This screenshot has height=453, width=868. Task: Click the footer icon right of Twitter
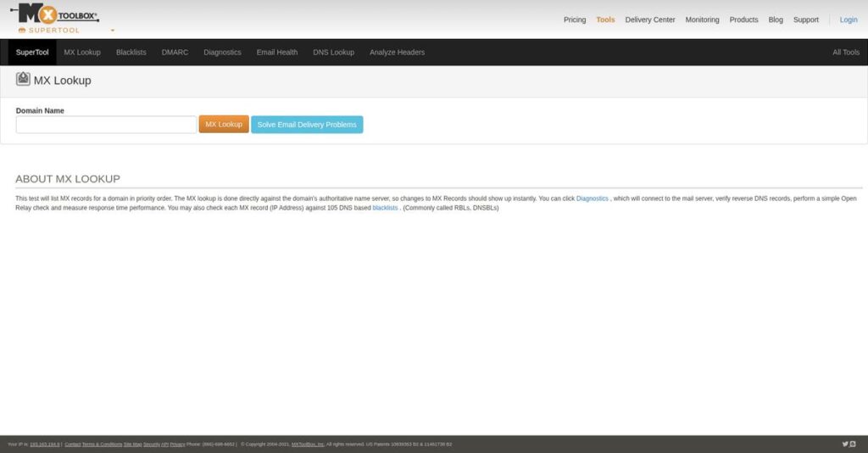[853, 445]
